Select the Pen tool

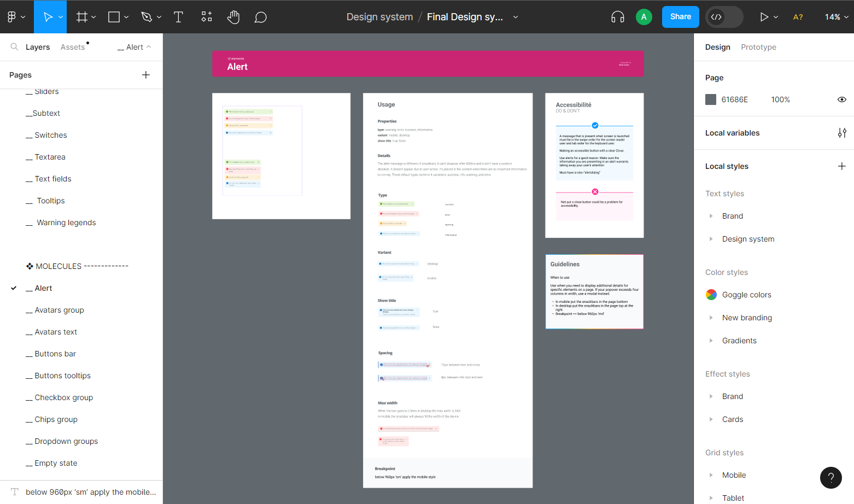pyautogui.click(x=147, y=17)
